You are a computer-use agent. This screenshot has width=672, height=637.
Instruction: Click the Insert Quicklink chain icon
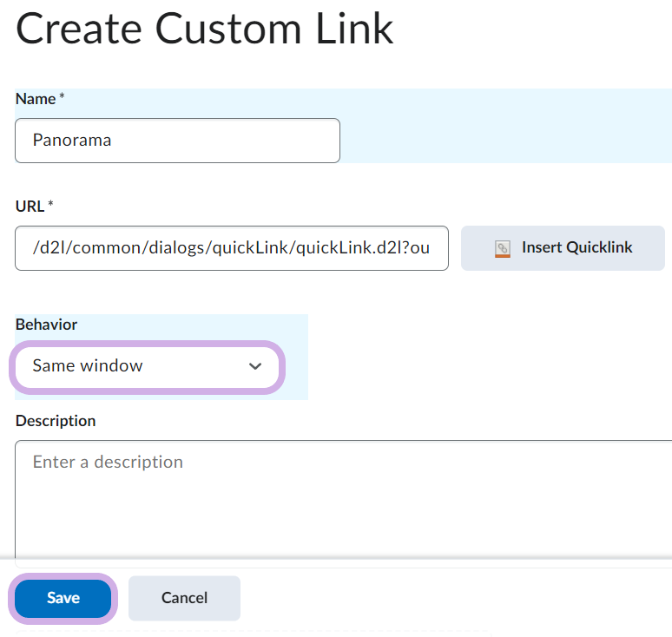[503, 248]
